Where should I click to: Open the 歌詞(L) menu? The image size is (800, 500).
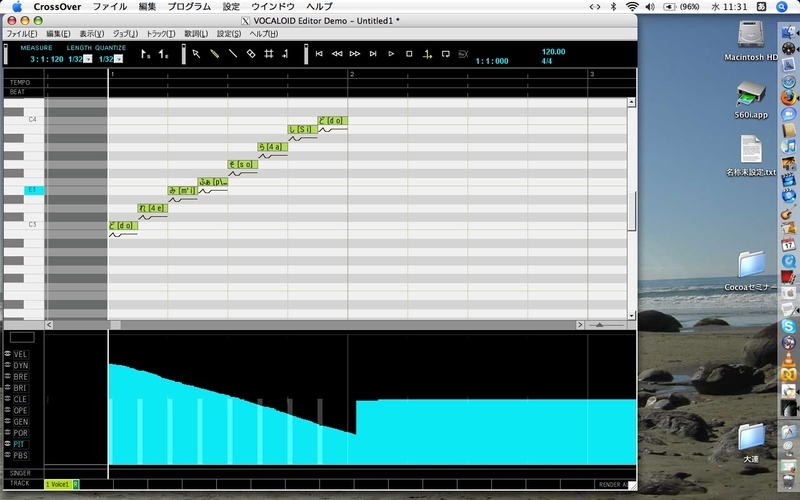pyautogui.click(x=196, y=34)
